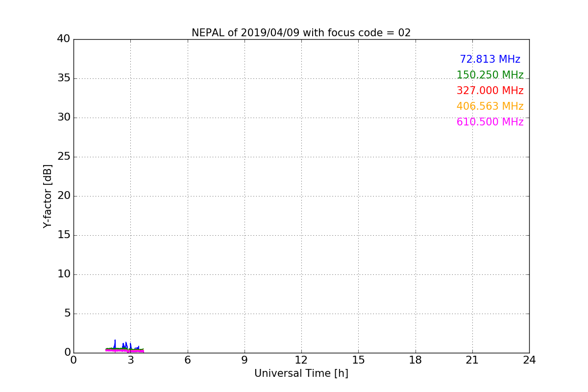Screen dimensions: 588x392
Task: Click the y-axis tick label 10
Action: (64, 274)
